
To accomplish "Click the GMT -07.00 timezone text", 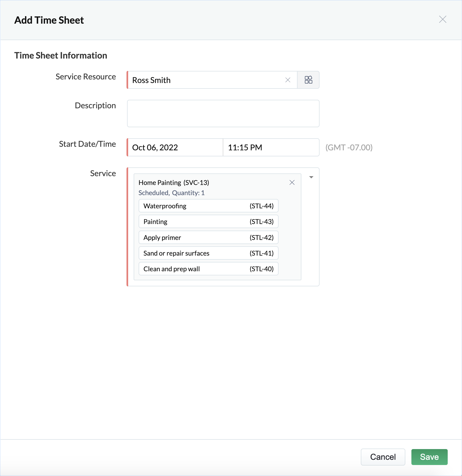I will tap(349, 148).
